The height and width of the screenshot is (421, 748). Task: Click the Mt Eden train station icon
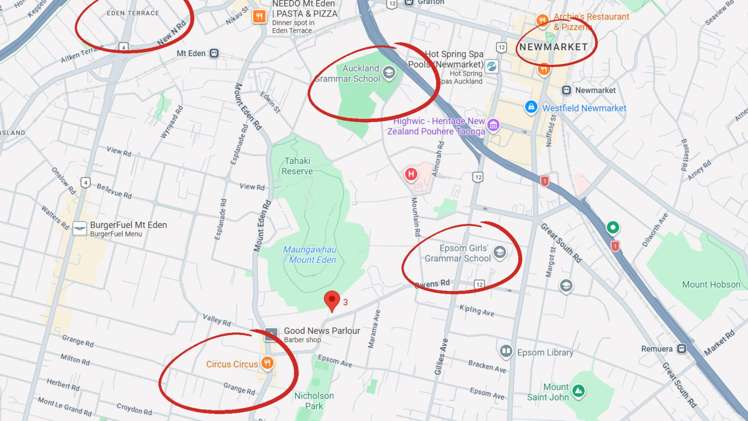coord(214,53)
